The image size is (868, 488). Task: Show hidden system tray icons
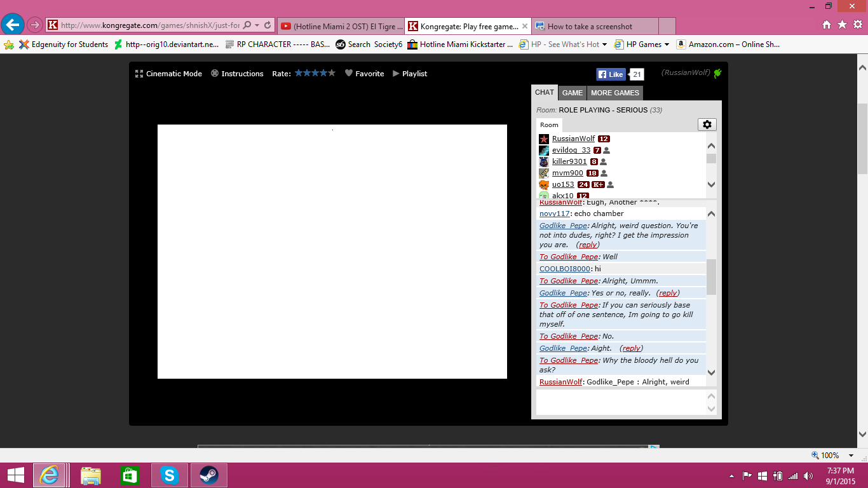coord(731,475)
